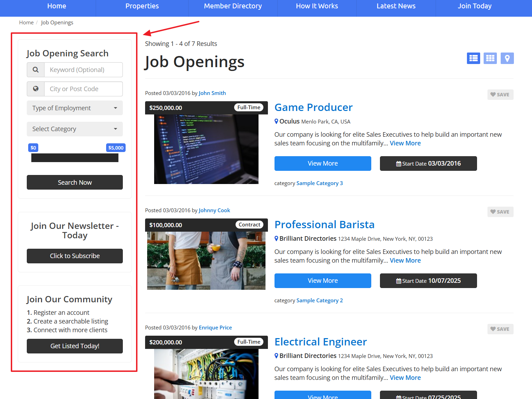
Task: Open How It Works nav item
Action: click(x=317, y=6)
